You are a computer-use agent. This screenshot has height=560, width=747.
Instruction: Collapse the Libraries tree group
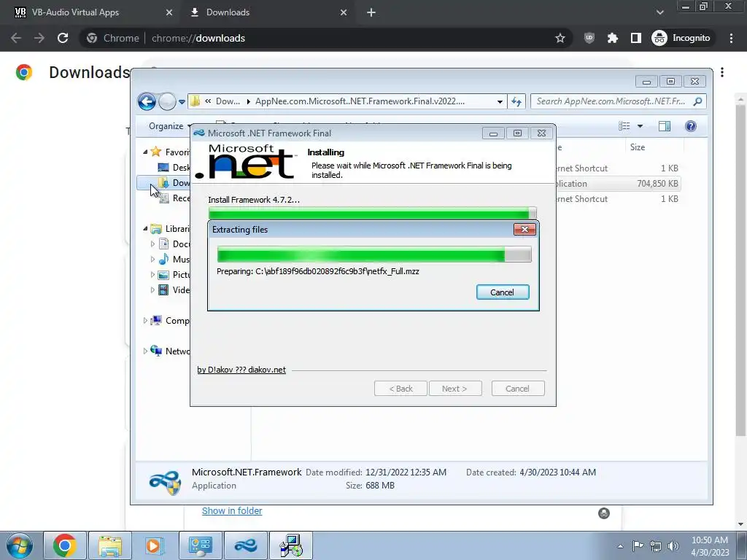(145, 229)
